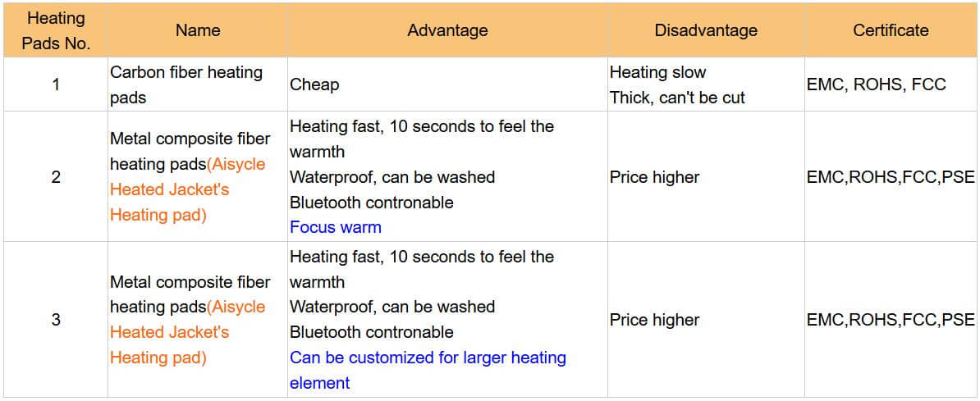Image resolution: width=980 pixels, height=401 pixels.
Task: Select 'Carbon fiber heating pads' name cell
Action: pyautogui.click(x=198, y=84)
